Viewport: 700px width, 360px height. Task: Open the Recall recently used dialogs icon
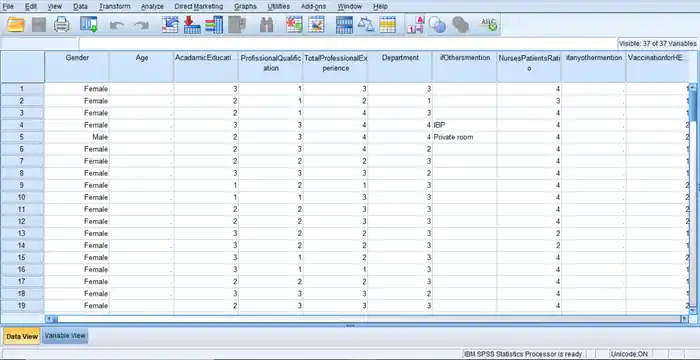click(x=89, y=24)
